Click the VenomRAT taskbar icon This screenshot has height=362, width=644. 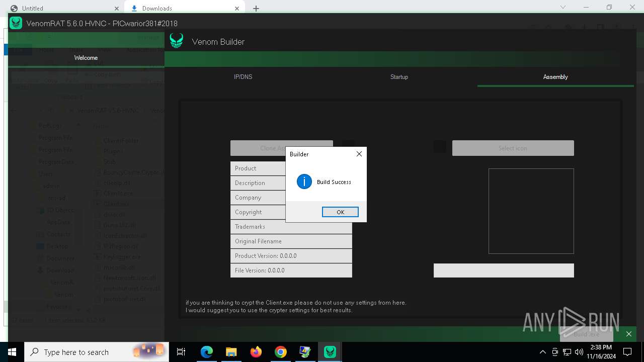point(330,352)
